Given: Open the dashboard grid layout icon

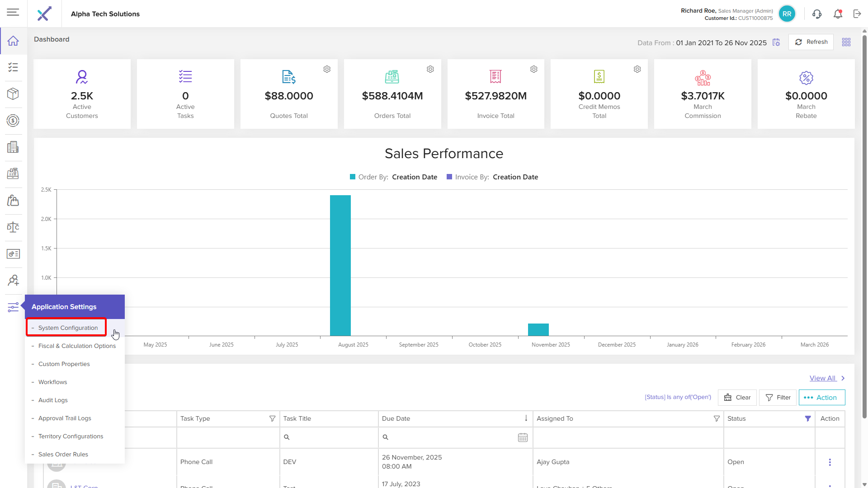Looking at the screenshot, I should coord(846,42).
